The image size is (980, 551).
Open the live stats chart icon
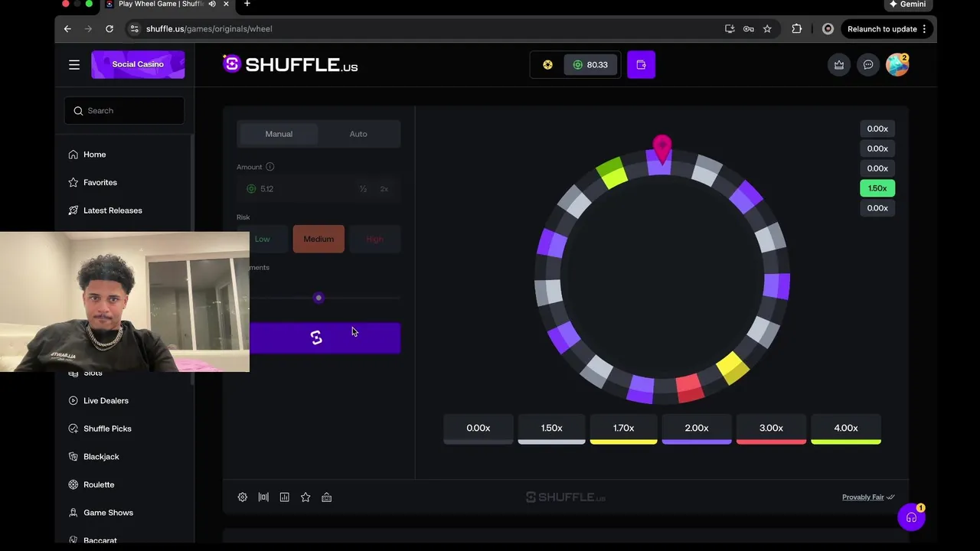pos(285,497)
